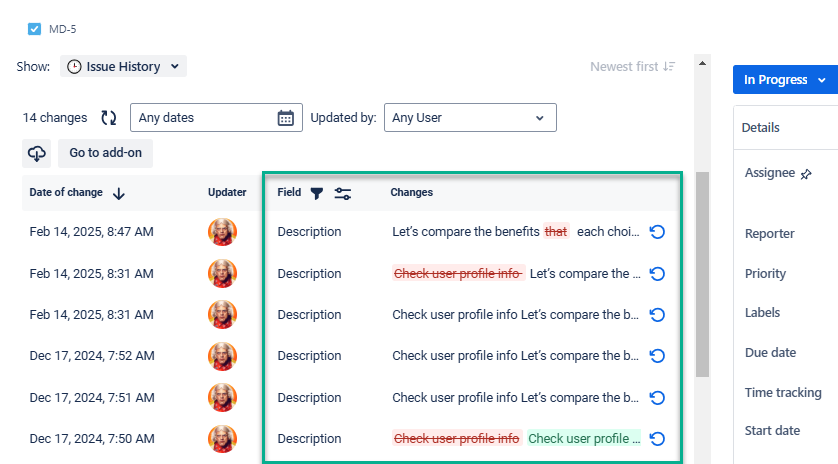Click the Go to add-on button
Viewport: 838px width, 464px height.
click(105, 153)
